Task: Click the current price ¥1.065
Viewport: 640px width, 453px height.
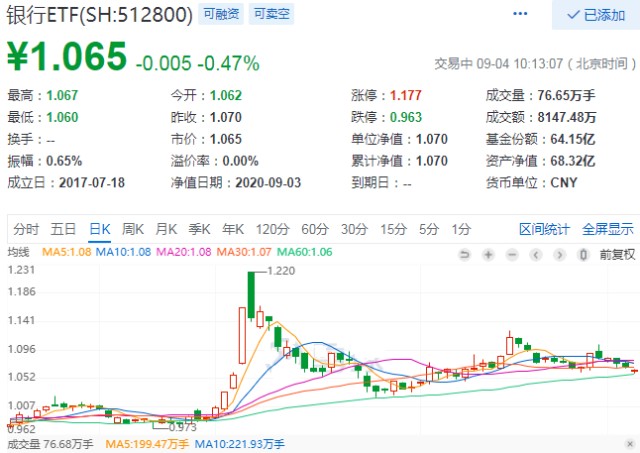Action: 67,56
